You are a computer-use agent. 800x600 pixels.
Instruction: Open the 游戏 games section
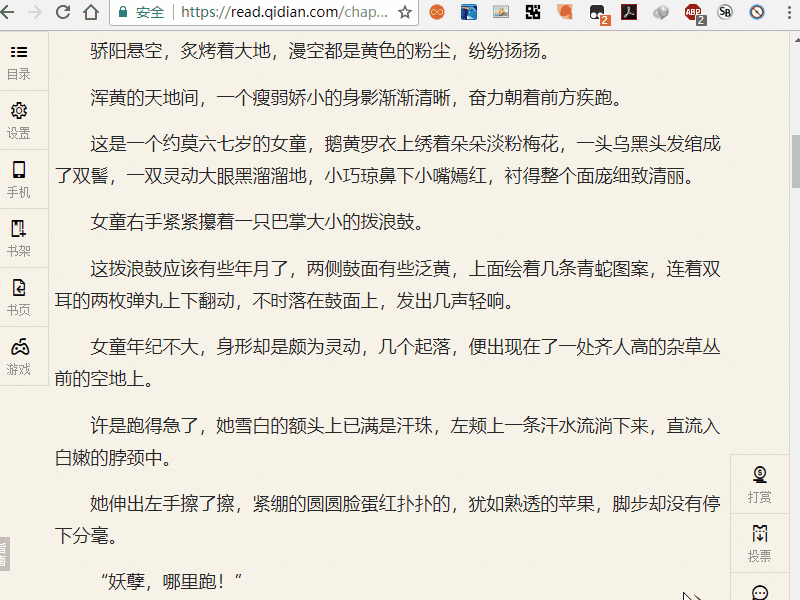tap(19, 357)
